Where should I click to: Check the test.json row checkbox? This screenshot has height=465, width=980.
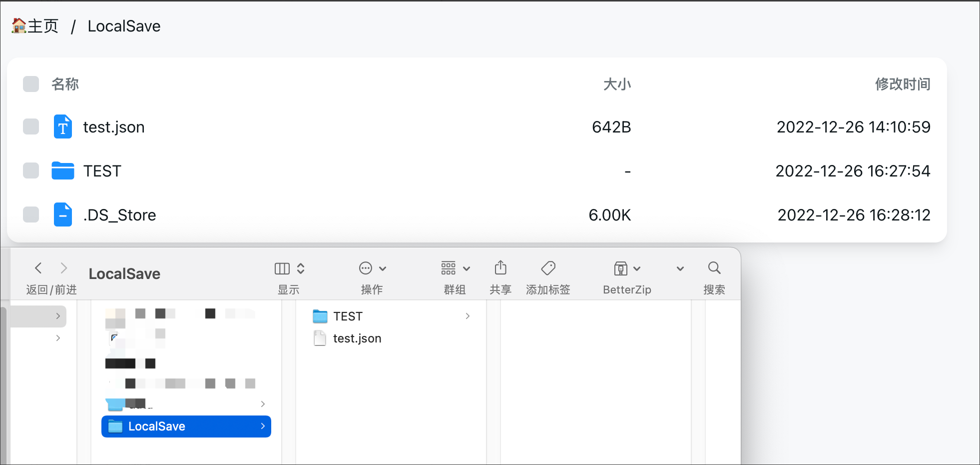pyautogui.click(x=31, y=127)
